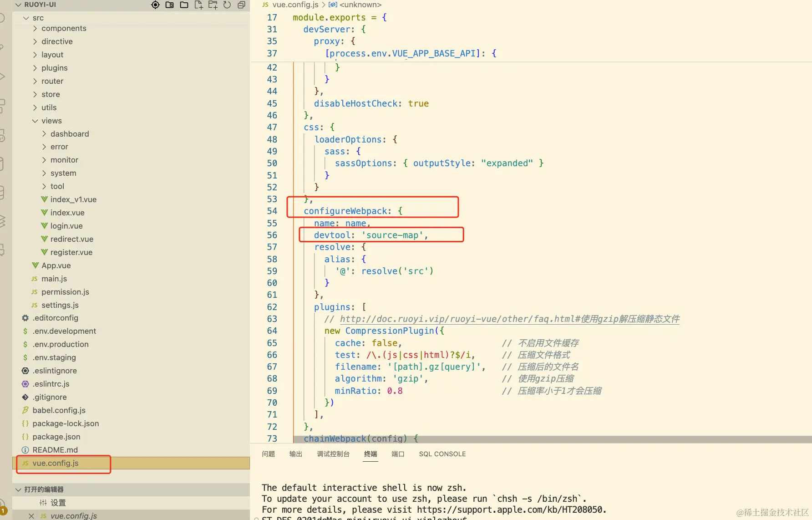The image size is (812, 520).
Task: Click the devtool 'source-map' code line
Action: coord(371,235)
